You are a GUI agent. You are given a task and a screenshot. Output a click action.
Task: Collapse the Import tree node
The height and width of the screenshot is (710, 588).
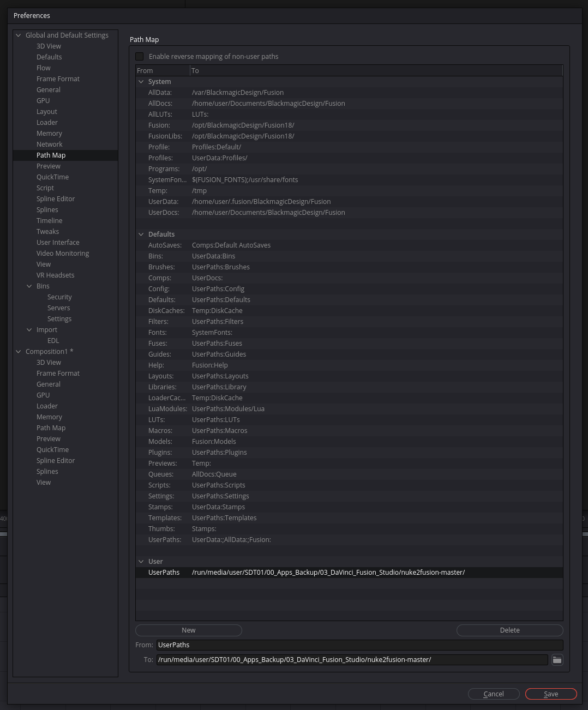pos(29,330)
